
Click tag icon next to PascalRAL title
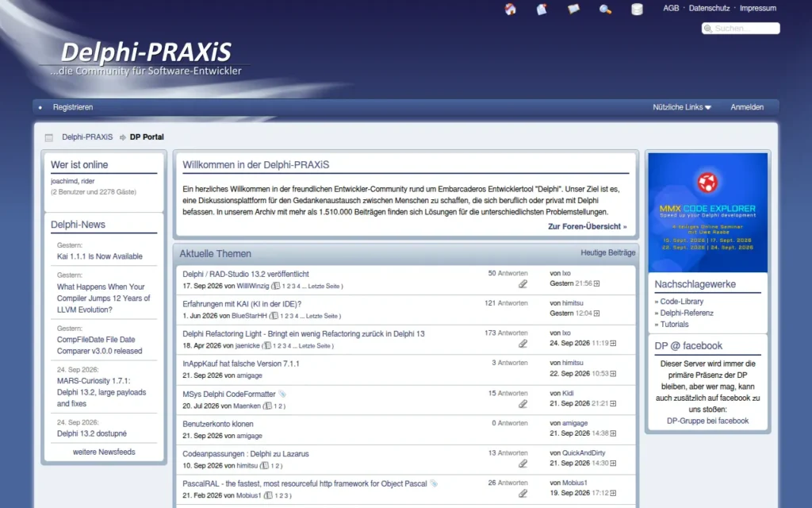click(434, 483)
